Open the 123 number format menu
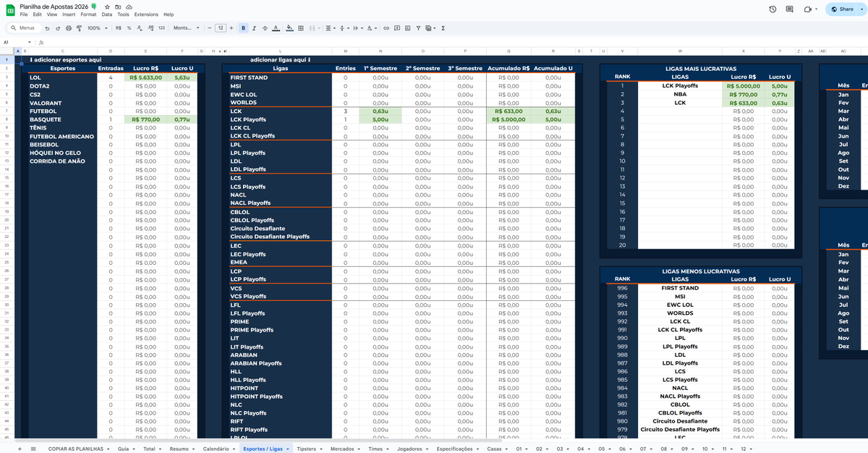868x453 pixels. tap(161, 28)
